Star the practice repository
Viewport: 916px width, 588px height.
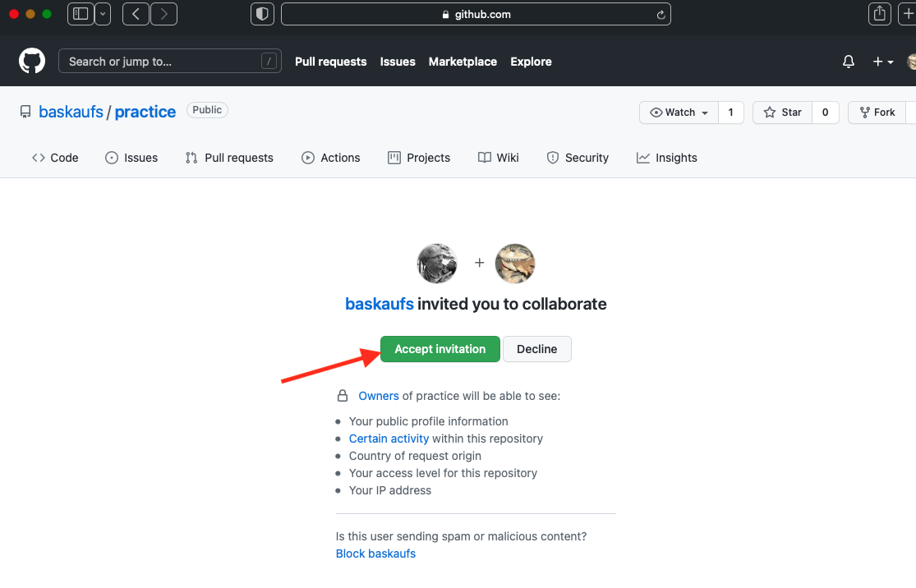click(x=782, y=113)
